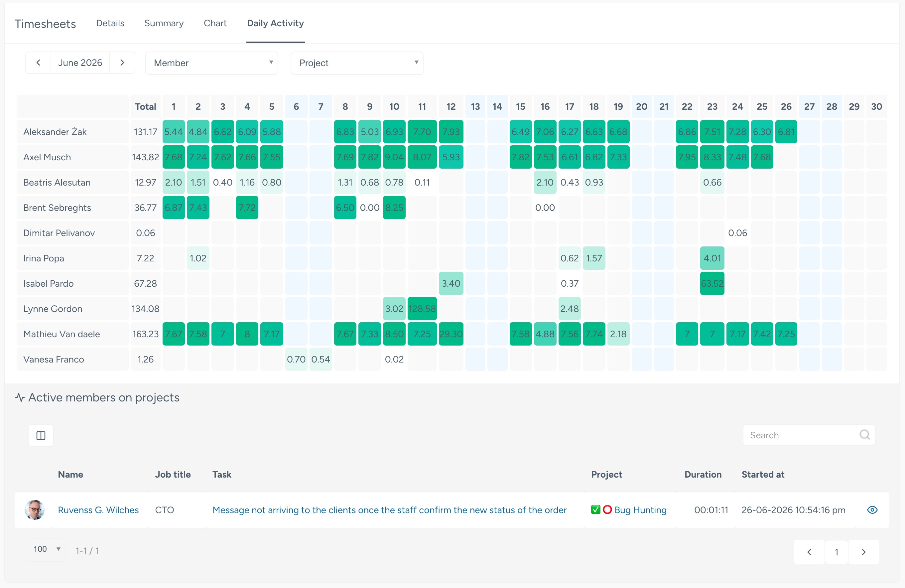This screenshot has width=905, height=588.
Task: Switch to the Chart tab
Action: (215, 23)
